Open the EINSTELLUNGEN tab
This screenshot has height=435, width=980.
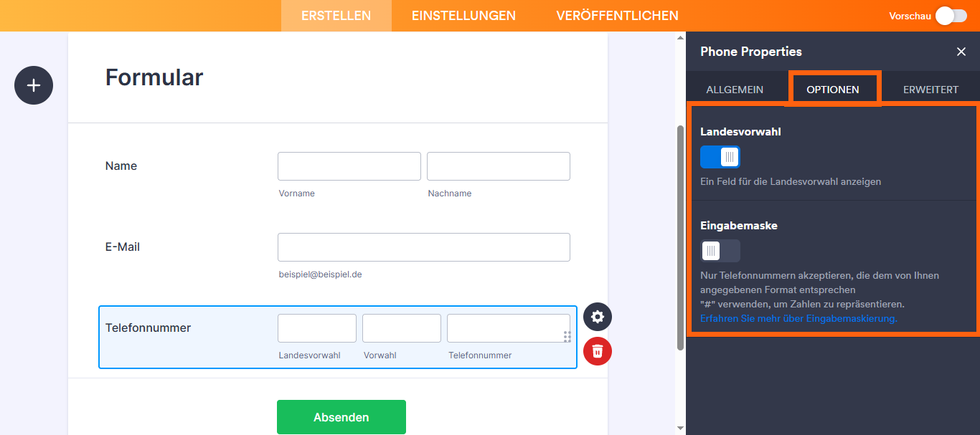[463, 16]
